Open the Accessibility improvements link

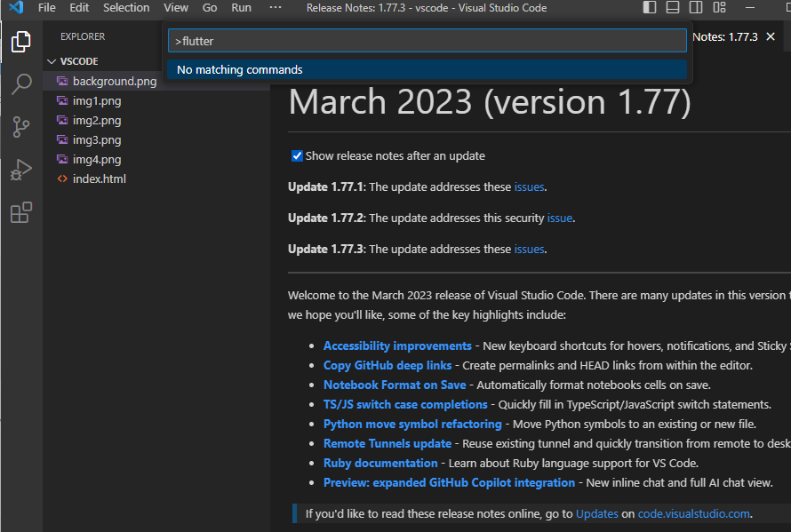(397, 345)
